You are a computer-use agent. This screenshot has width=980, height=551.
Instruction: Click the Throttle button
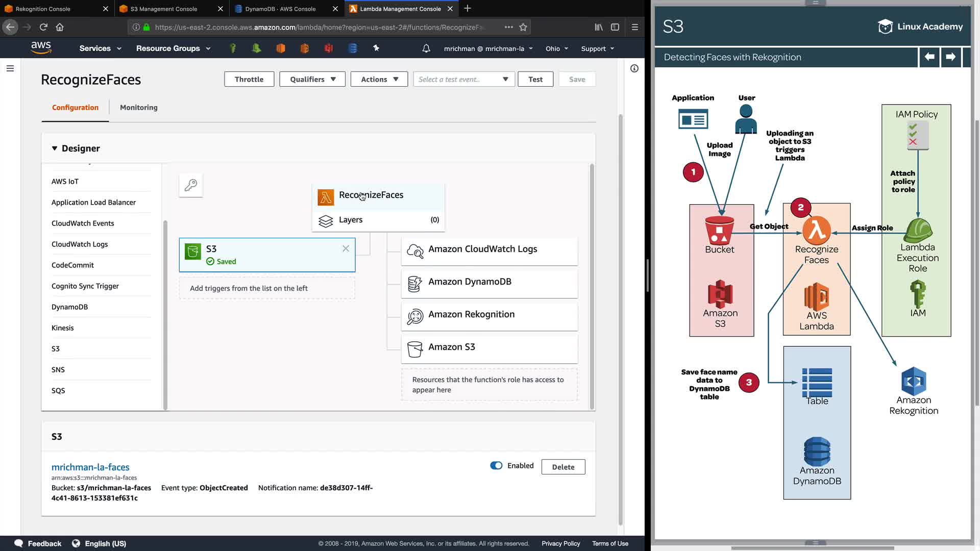[x=249, y=79]
